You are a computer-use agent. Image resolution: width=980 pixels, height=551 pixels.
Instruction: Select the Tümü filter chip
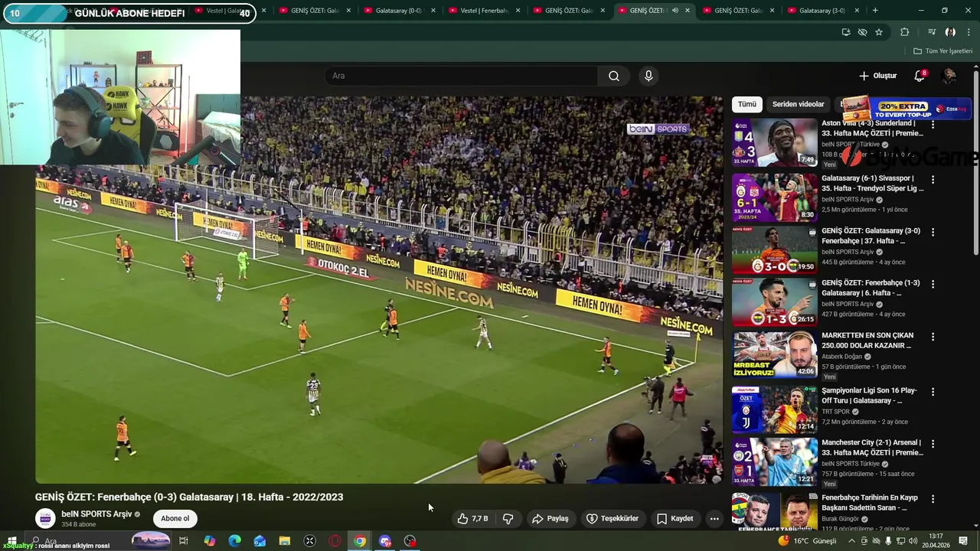pos(747,104)
